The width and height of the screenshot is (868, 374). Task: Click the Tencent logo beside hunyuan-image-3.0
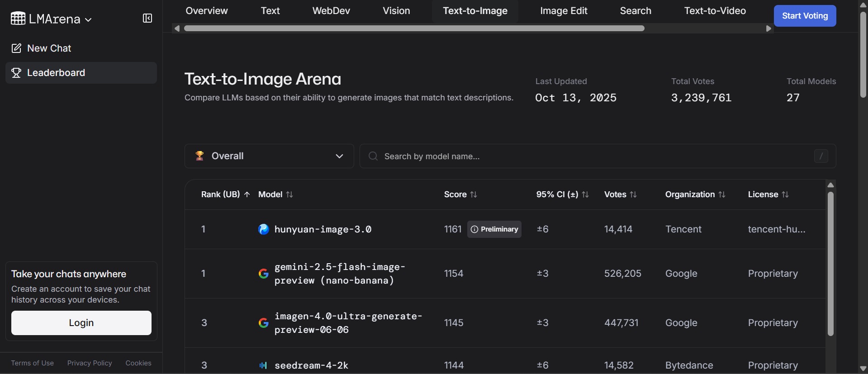(263, 229)
